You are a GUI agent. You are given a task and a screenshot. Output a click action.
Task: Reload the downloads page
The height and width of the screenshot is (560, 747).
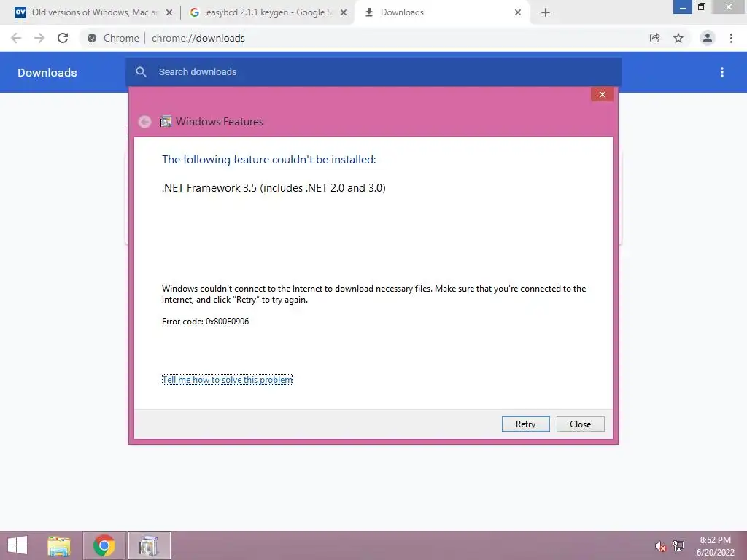tap(63, 38)
